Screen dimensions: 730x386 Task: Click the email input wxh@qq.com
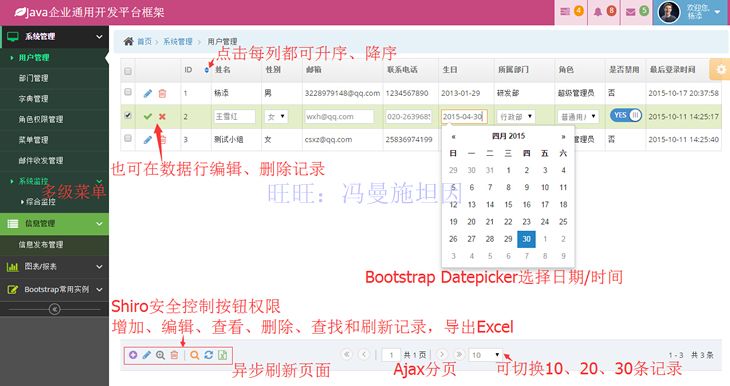(x=339, y=116)
